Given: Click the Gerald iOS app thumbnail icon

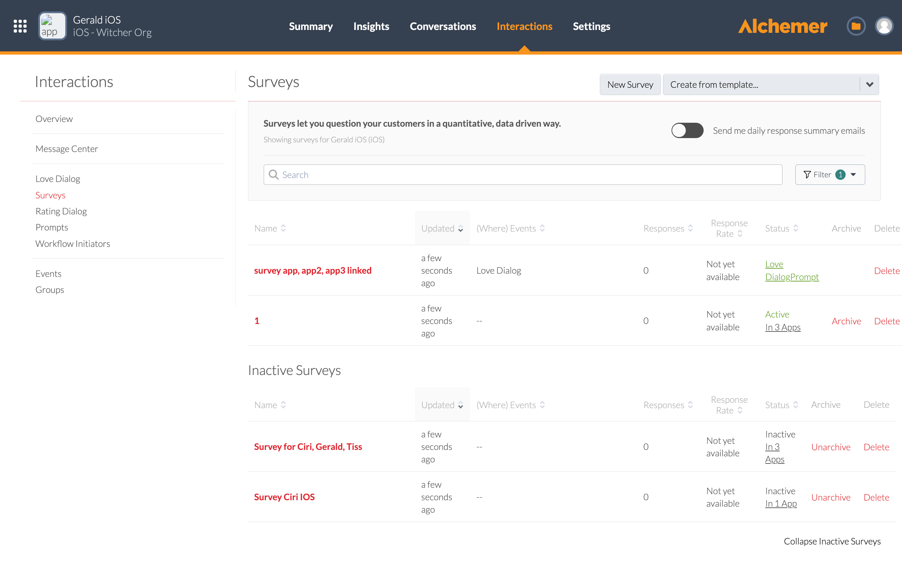Looking at the screenshot, I should tap(52, 26).
